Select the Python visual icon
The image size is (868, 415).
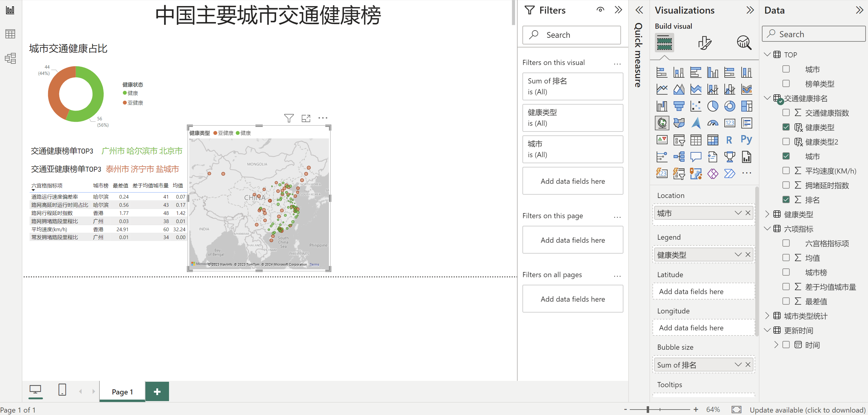click(746, 140)
